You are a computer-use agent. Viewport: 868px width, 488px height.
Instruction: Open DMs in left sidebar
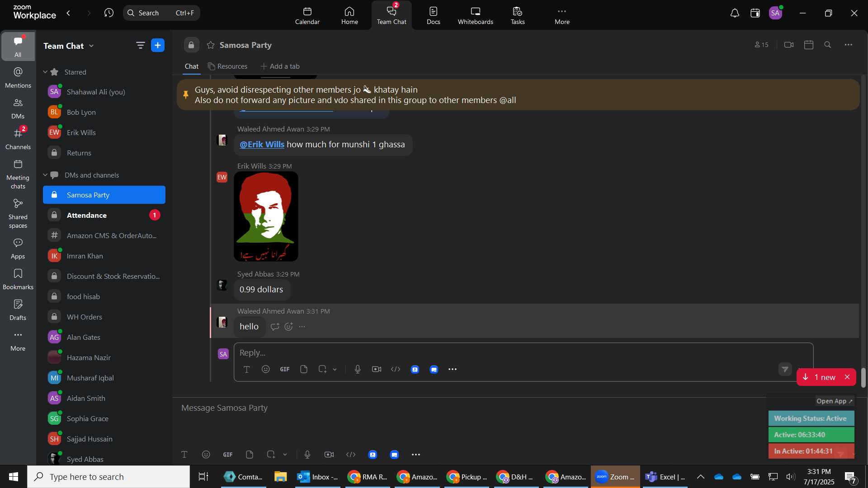coord(18,108)
